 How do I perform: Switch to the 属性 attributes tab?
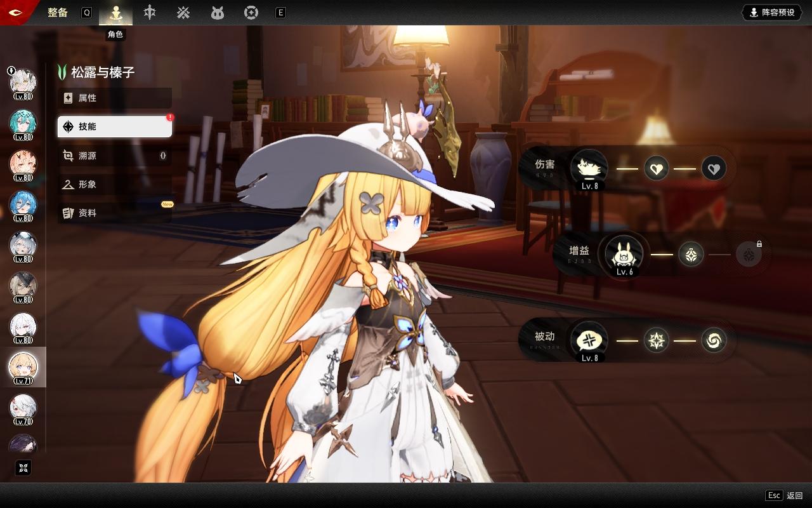click(x=115, y=98)
